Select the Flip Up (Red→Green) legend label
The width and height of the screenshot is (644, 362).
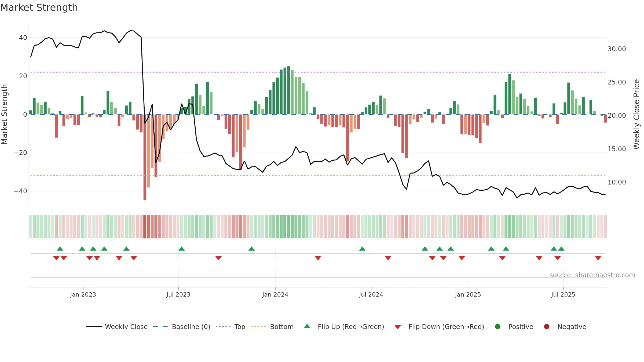pyautogui.click(x=351, y=327)
